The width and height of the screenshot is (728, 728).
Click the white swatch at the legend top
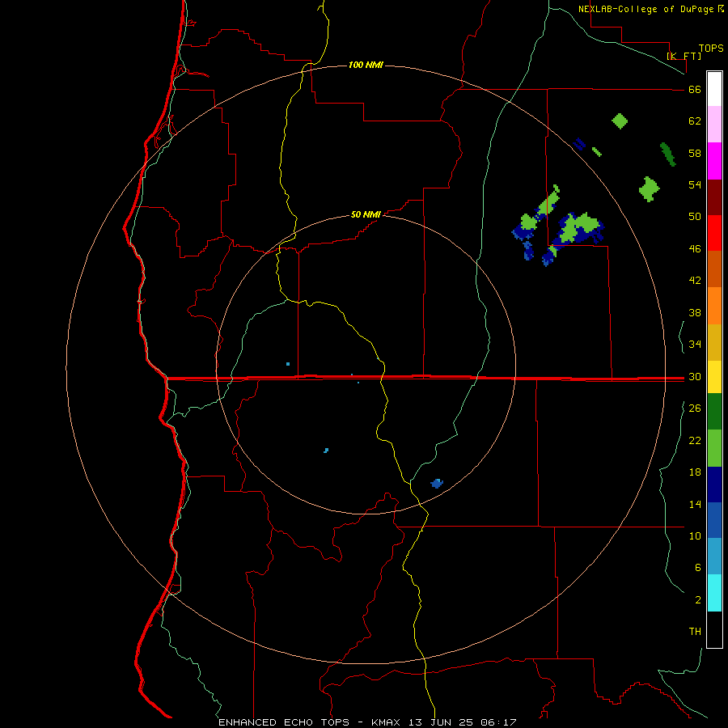coord(714,89)
